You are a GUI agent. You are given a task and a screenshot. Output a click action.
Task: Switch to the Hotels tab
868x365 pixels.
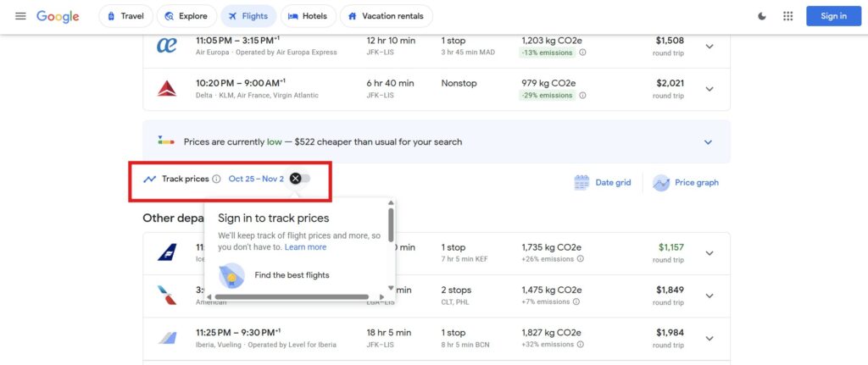[x=307, y=16]
